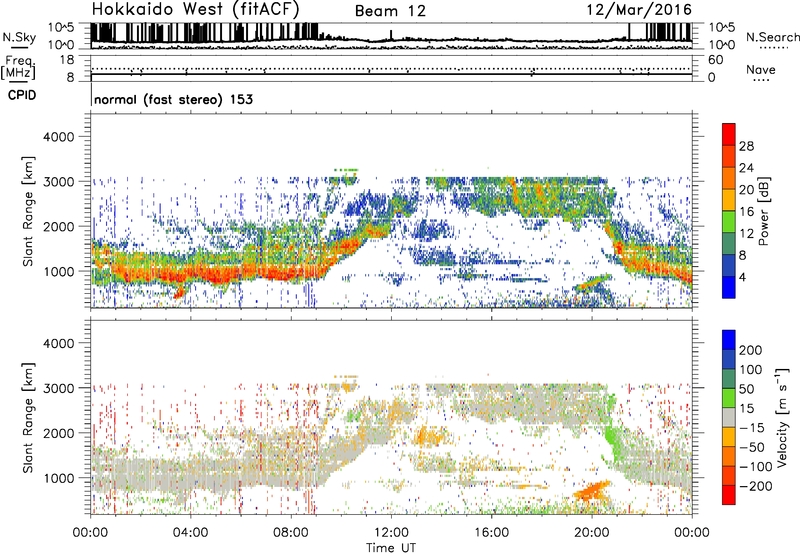
Task: Click the '18' frequency axis tick
Action: [x=67, y=60]
